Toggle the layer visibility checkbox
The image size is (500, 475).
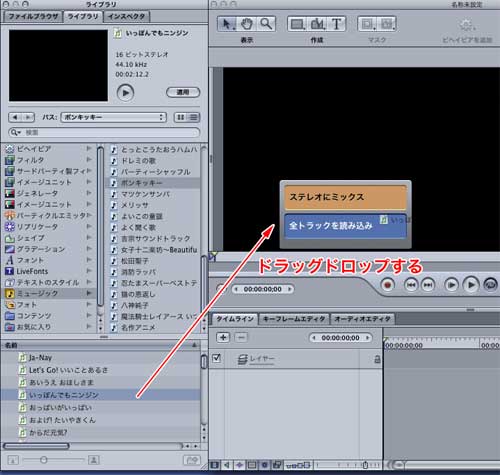(216, 358)
